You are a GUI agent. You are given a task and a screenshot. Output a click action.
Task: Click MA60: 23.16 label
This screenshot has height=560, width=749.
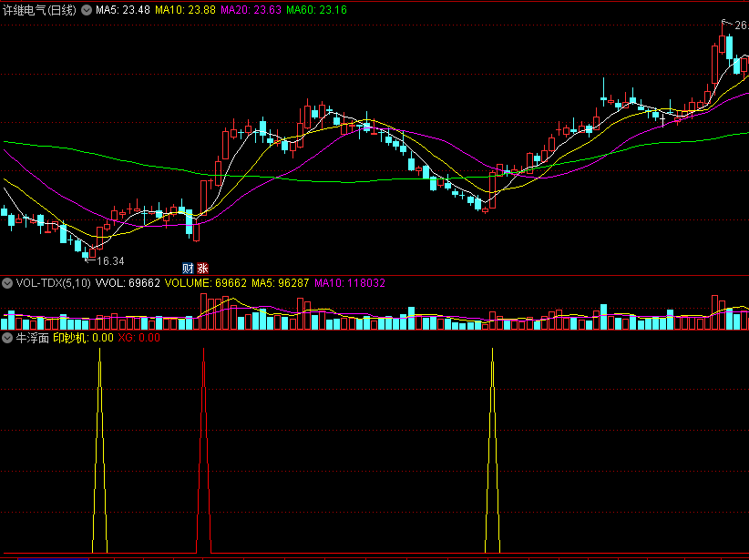(317, 10)
